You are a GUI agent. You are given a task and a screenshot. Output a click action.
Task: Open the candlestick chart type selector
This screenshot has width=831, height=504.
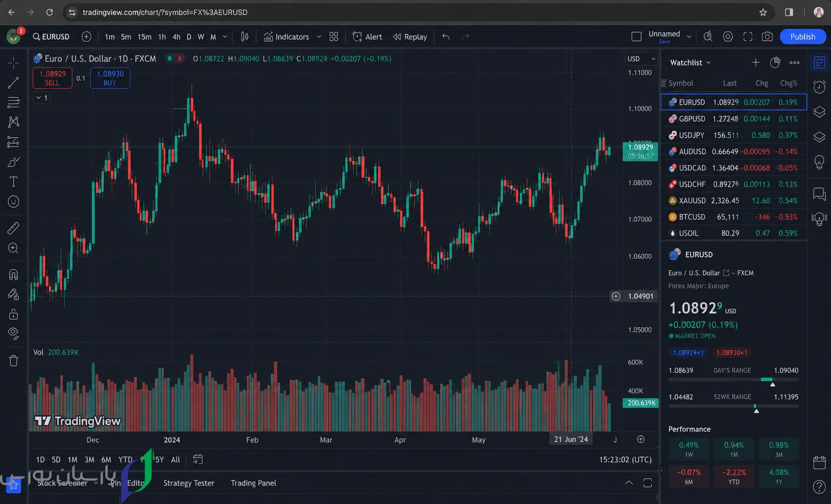click(245, 37)
